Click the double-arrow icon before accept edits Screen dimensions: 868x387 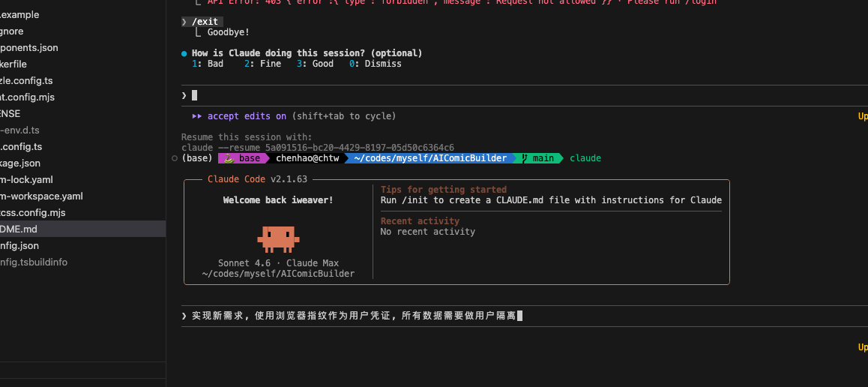click(197, 116)
